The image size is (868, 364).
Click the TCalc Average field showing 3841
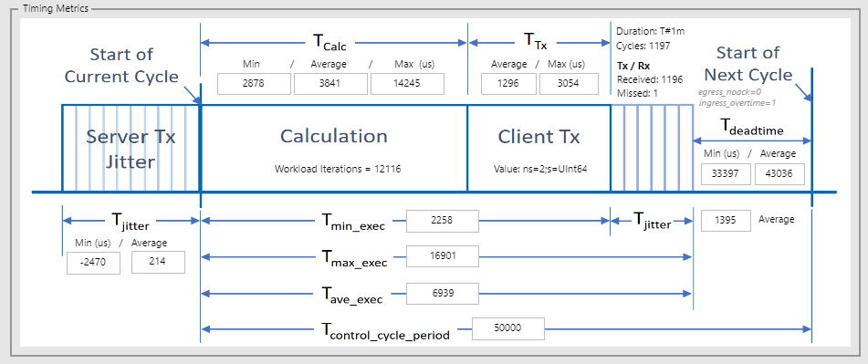coord(330,84)
